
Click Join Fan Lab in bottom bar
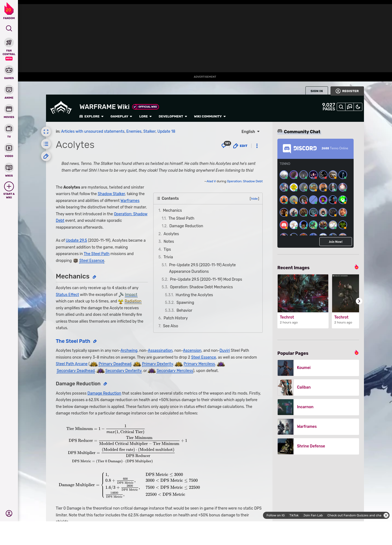pyautogui.click(x=313, y=515)
